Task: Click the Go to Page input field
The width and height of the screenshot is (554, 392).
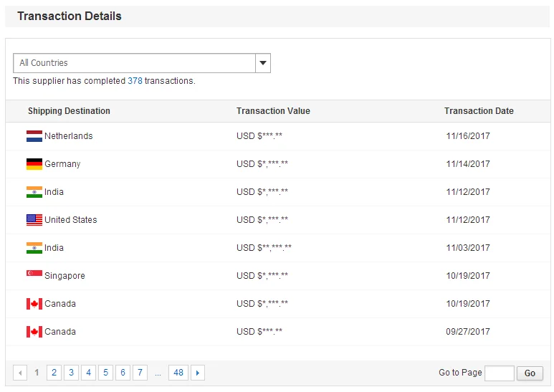Action: [x=499, y=373]
